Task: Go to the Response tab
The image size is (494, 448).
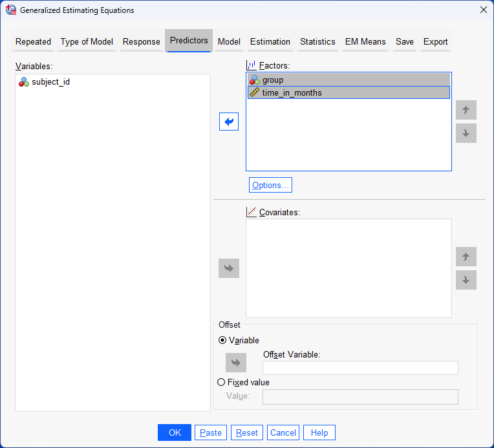Action: click(142, 41)
